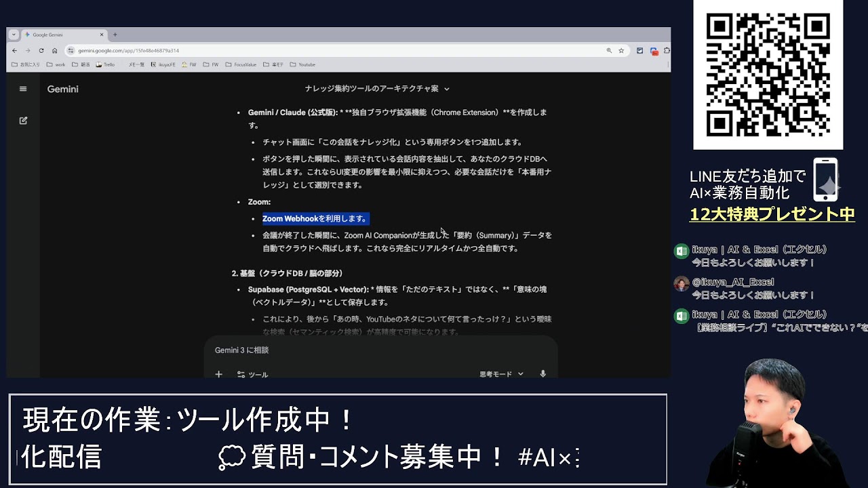Image resolution: width=868 pixels, height=488 pixels.
Task: Start a new chat with the pencil icon
Action: pyautogui.click(x=23, y=121)
